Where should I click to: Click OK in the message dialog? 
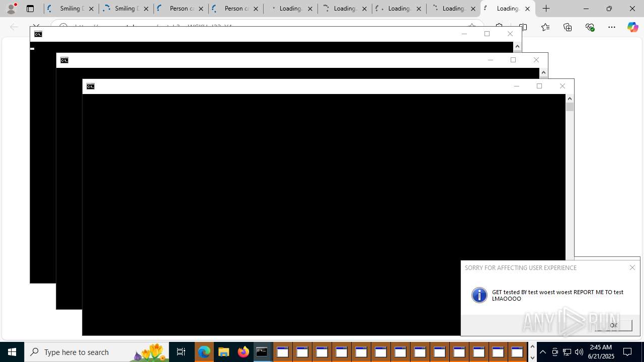click(x=613, y=325)
